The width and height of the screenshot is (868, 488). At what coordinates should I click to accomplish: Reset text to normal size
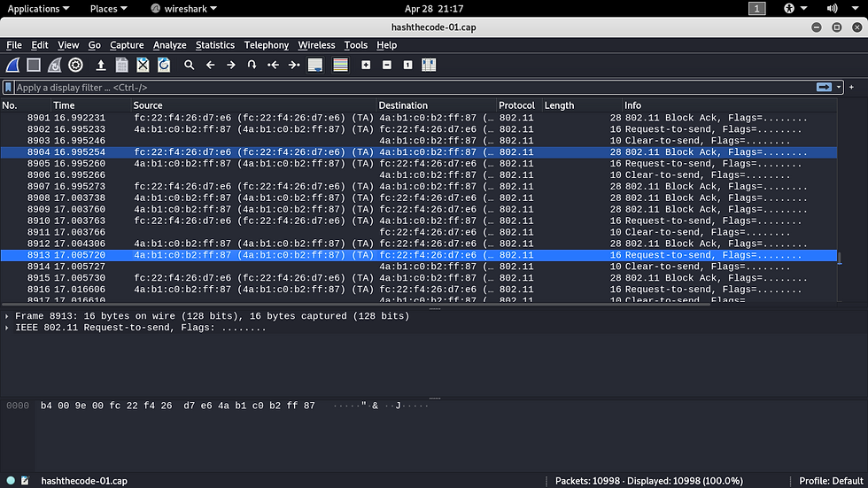pos(408,66)
